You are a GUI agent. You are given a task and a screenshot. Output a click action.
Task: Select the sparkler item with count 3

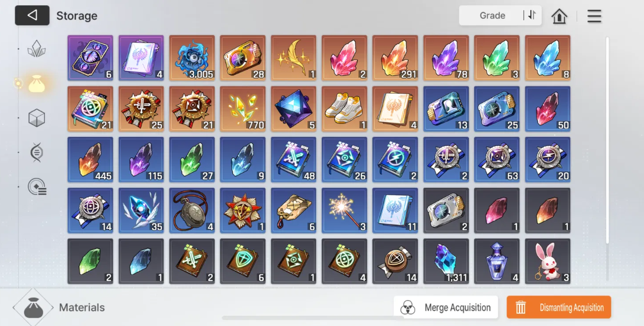[x=344, y=210]
